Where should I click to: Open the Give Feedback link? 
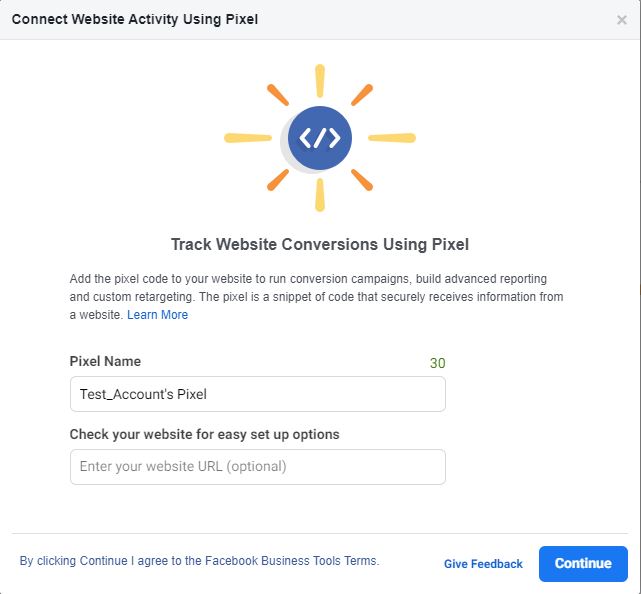483,564
